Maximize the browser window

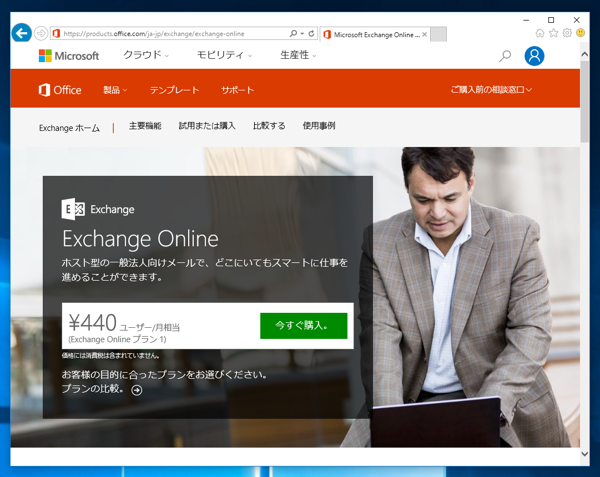point(551,20)
